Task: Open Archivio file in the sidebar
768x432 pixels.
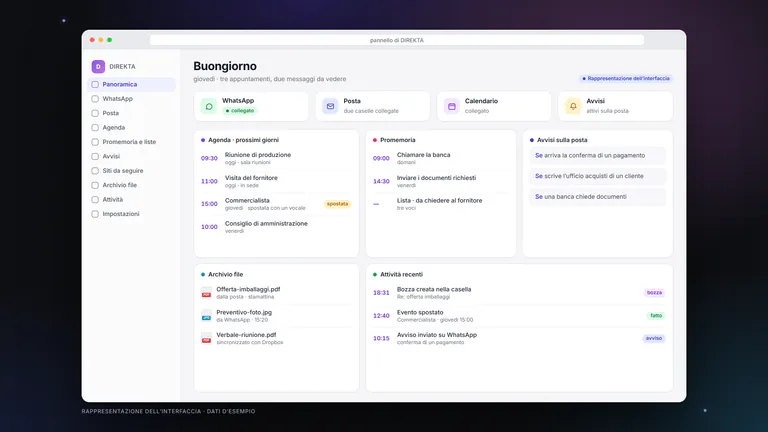Action: [131, 185]
